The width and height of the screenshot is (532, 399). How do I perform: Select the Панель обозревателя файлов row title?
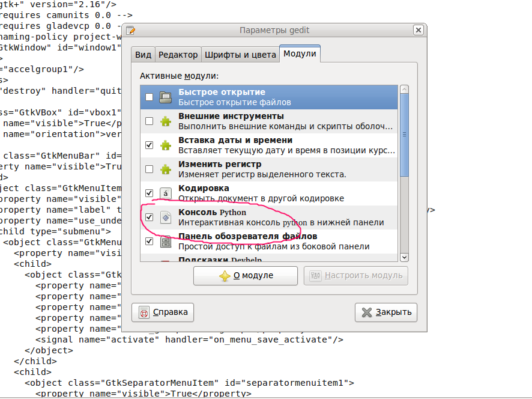click(x=248, y=236)
